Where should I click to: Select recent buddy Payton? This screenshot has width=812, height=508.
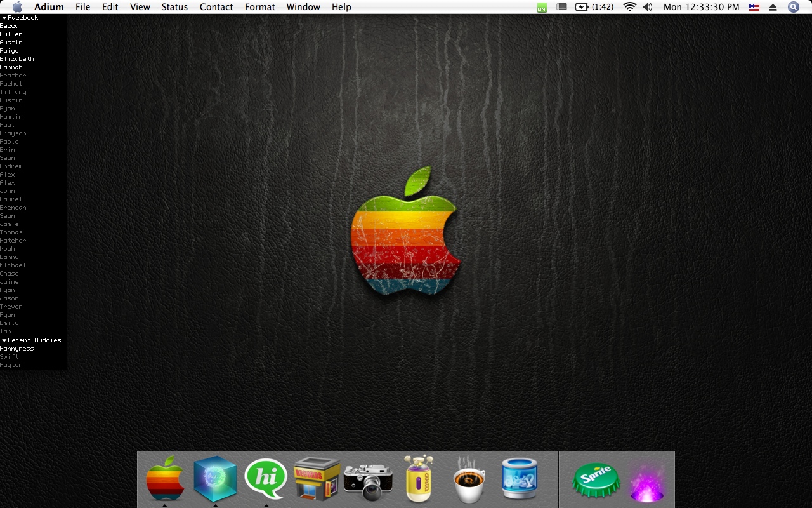point(11,365)
